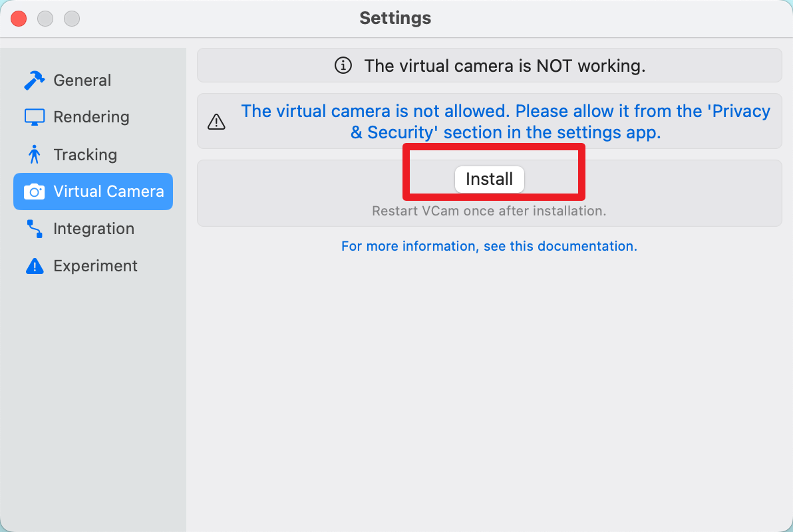793x532 pixels.
Task: Click the blue 'virtual camera is not allowed' message
Action: coord(506,121)
